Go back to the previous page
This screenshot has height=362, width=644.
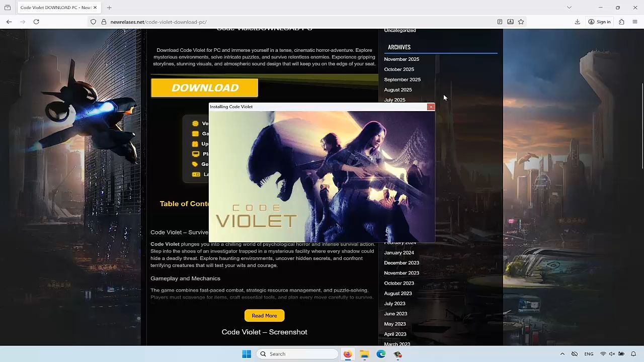[9, 22]
